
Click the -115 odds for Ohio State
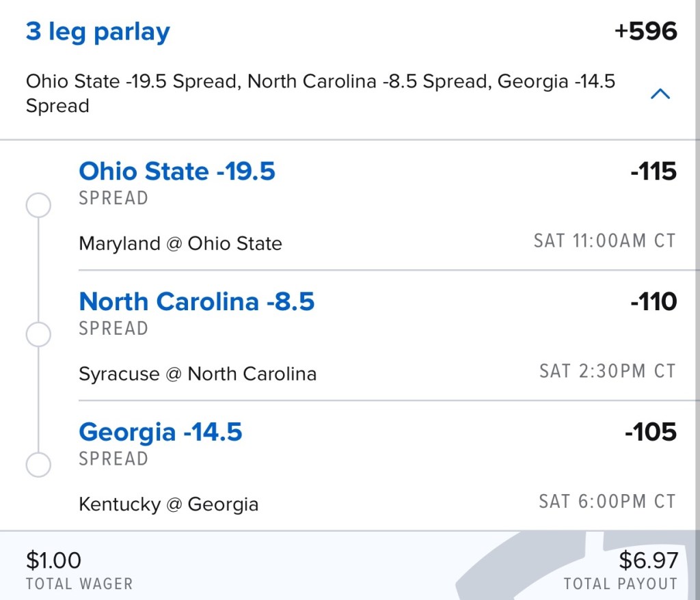tap(654, 172)
